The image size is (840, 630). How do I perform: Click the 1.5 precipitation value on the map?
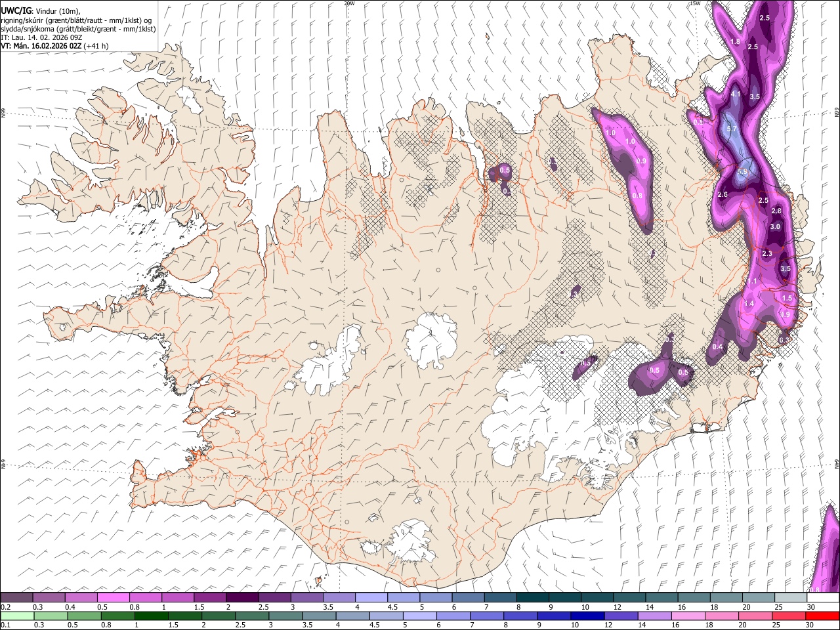[x=787, y=298]
